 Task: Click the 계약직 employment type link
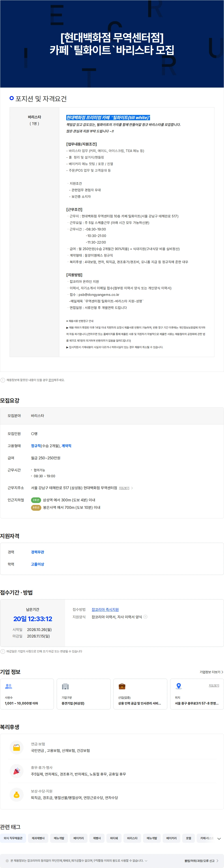click(x=66, y=446)
